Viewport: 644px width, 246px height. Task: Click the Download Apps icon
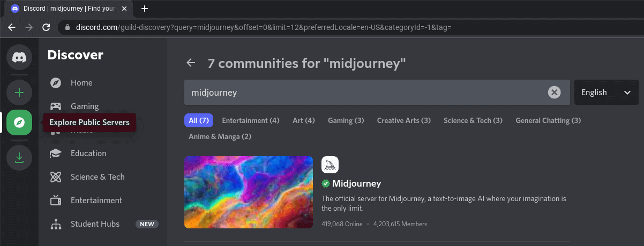(19, 158)
